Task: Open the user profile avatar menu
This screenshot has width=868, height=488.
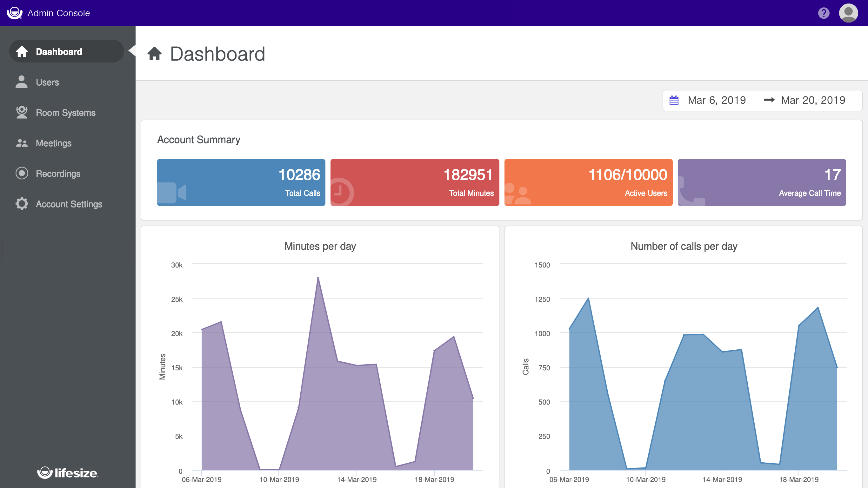Action: (x=848, y=13)
